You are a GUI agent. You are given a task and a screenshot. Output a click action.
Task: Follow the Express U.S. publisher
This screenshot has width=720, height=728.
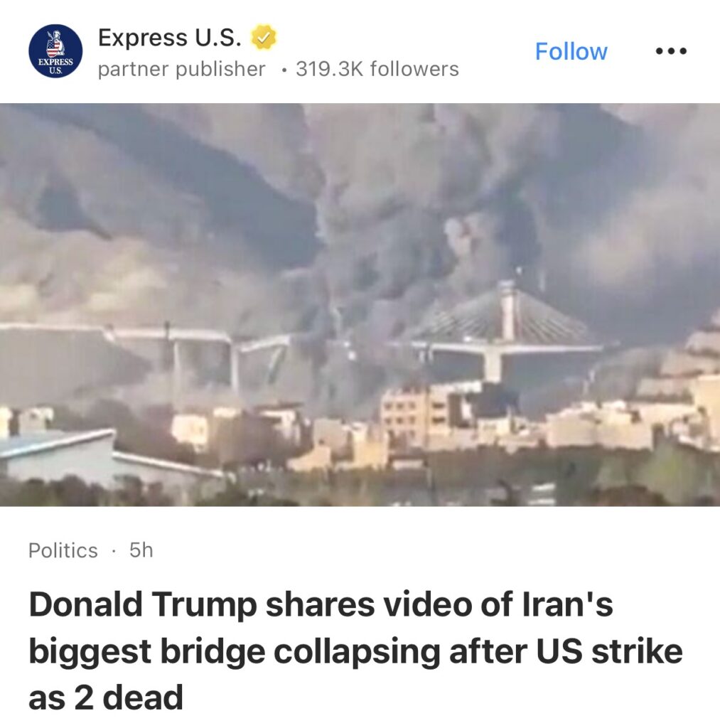pos(571,51)
